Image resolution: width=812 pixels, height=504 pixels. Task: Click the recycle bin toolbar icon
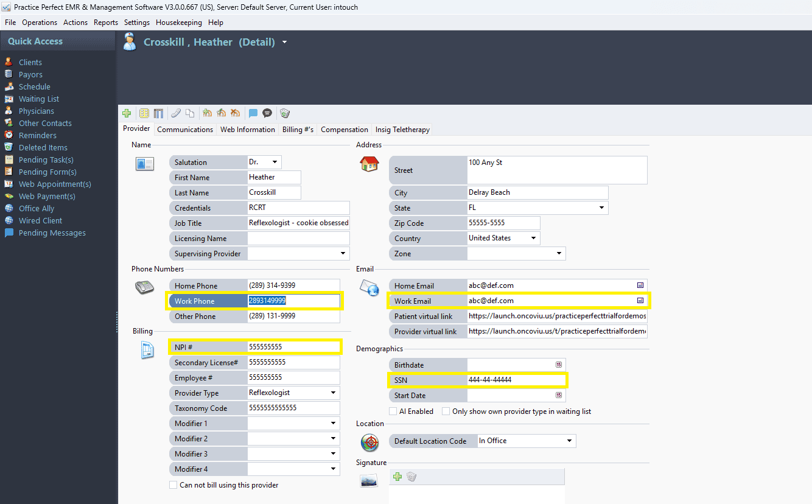click(x=284, y=113)
